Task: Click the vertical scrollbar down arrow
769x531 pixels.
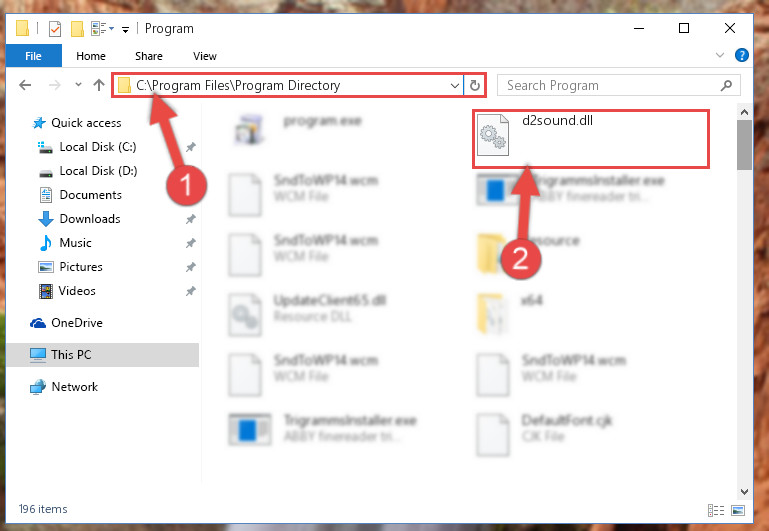Action: click(x=744, y=491)
